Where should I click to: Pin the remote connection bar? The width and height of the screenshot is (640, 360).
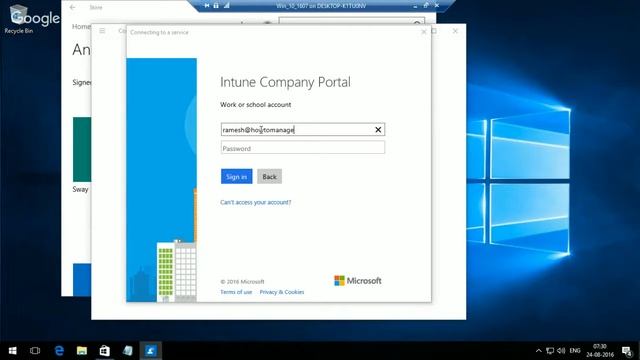pyautogui.click(x=207, y=6)
